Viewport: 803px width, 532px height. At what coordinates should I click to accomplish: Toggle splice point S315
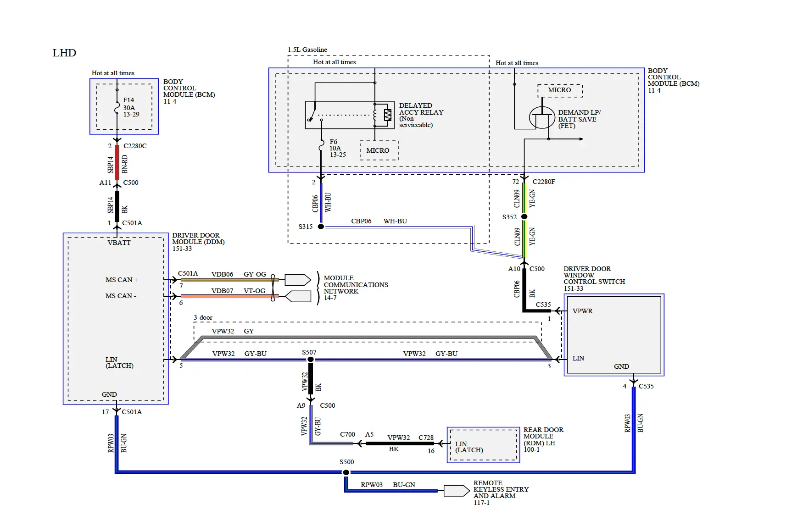click(320, 226)
